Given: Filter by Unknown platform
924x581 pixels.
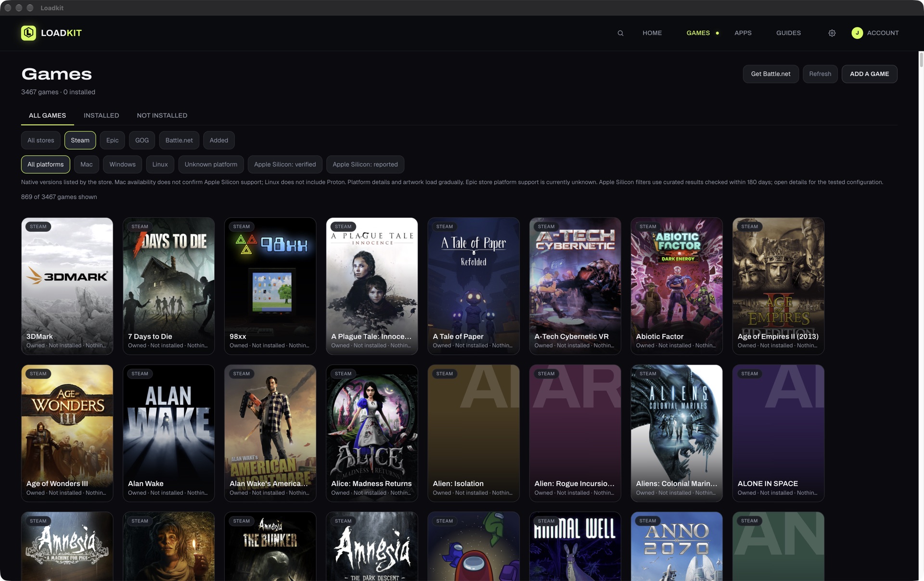Looking at the screenshot, I should pos(211,164).
